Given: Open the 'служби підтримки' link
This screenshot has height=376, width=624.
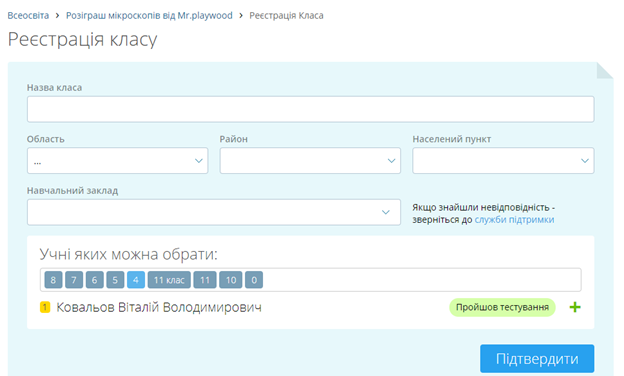Looking at the screenshot, I should [514, 220].
